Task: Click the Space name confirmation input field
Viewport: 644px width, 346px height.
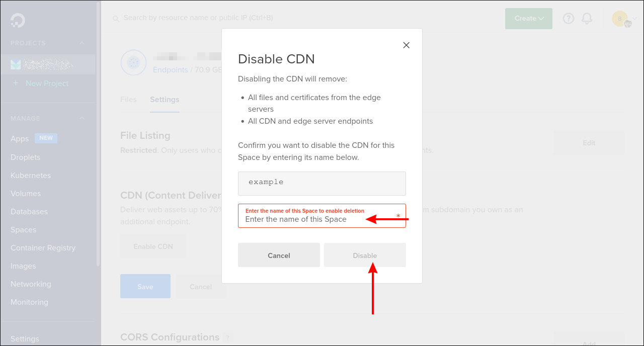Action: tap(322, 219)
